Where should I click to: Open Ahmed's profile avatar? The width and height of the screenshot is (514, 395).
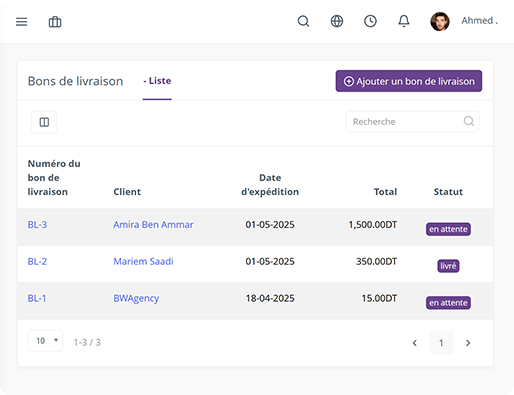pos(440,22)
